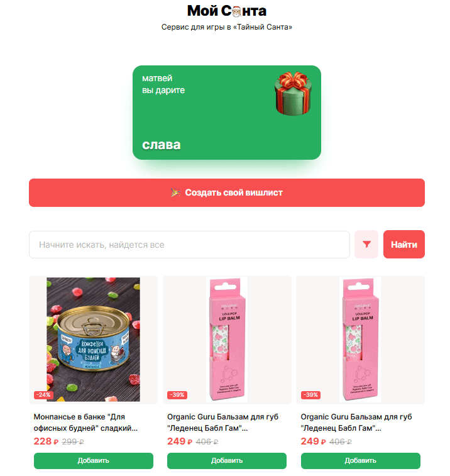
Task: Open the Монпансье в банке product title
Action: coord(85,423)
